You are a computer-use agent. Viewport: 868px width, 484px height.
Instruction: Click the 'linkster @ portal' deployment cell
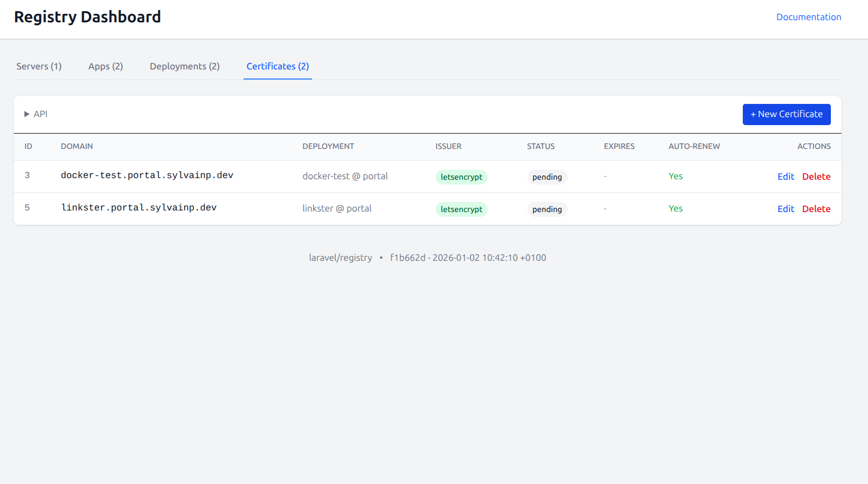[x=337, y=208]
